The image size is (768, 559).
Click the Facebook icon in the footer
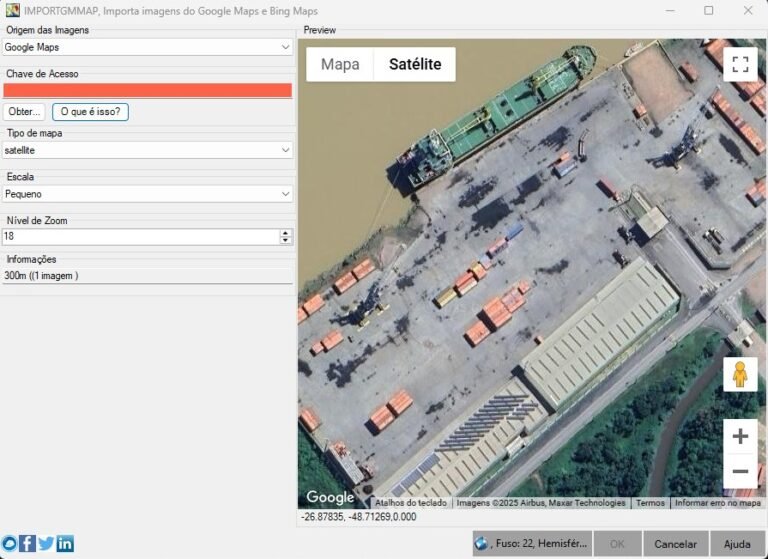[28, 543]
